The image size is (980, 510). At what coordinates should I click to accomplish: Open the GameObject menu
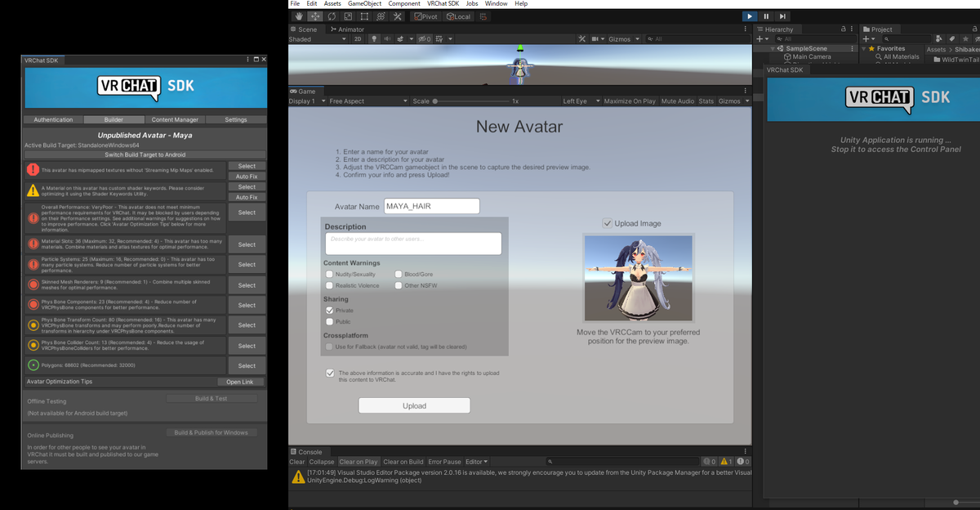point(365,4)
